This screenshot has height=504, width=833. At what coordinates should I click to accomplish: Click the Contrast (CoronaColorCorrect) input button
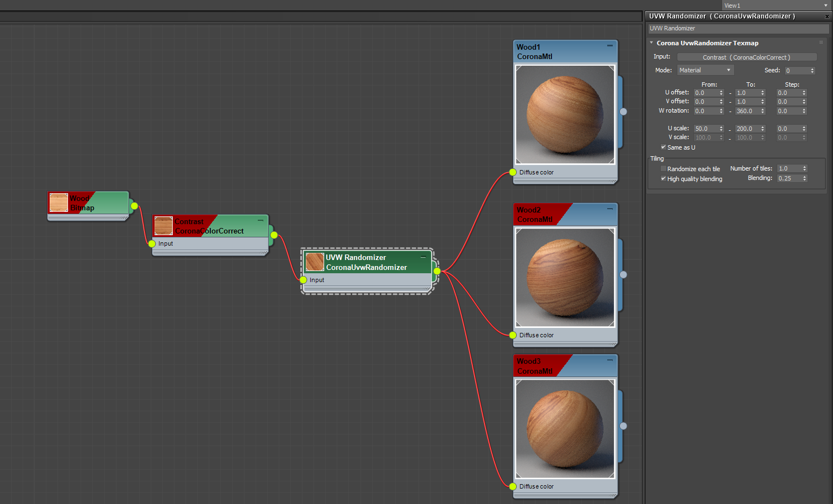point(746,57)
